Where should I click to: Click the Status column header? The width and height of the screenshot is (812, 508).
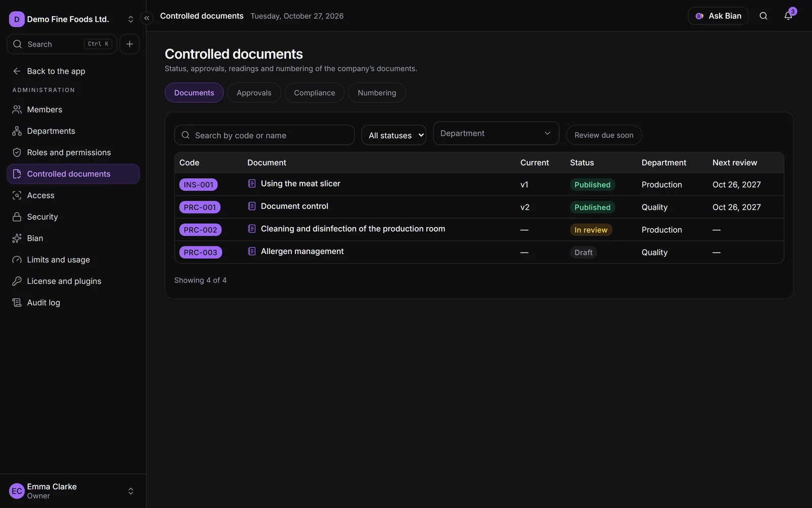(x=582, y=163)
